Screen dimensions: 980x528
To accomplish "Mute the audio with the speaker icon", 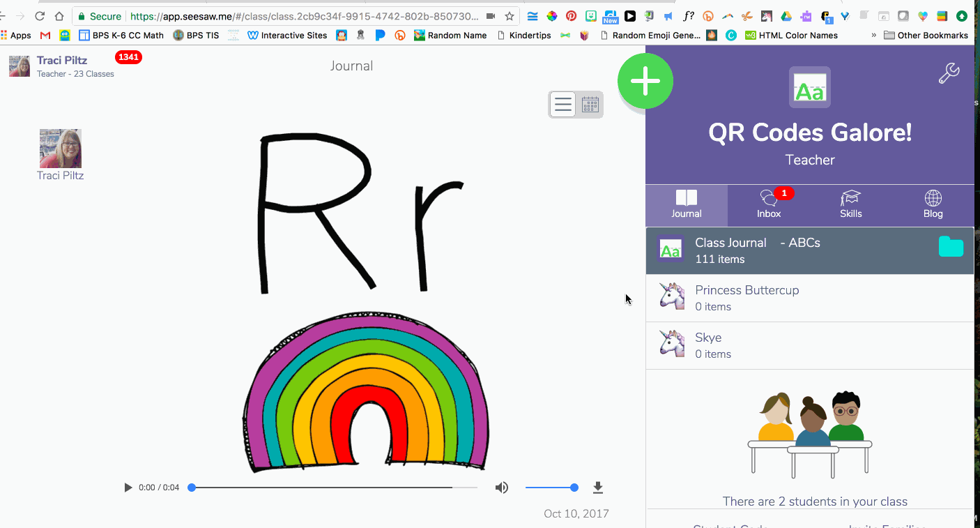I will tap(501, 487).
